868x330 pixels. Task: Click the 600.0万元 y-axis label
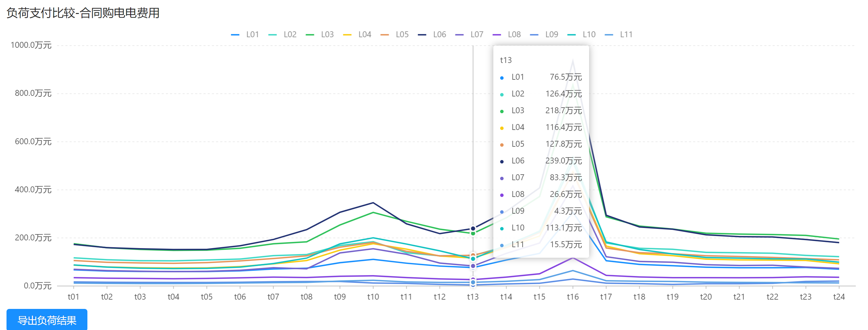coord(33,141)
